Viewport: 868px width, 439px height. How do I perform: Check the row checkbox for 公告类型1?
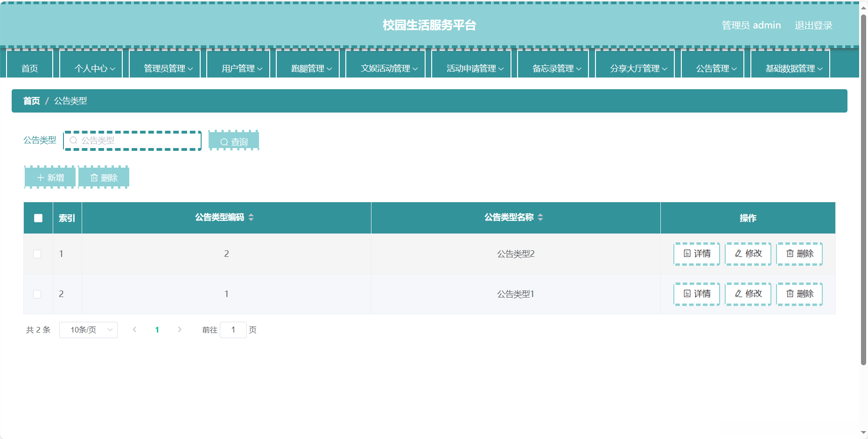coord(37,294)
